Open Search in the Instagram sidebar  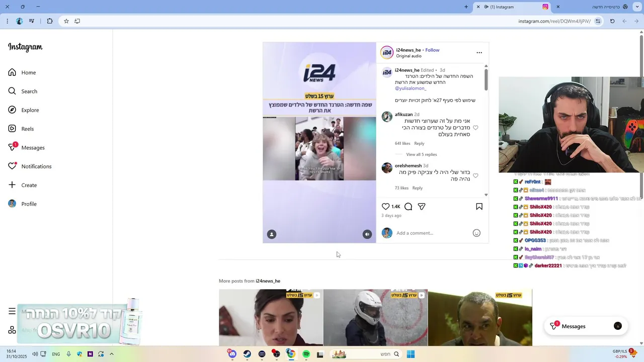click(x=23, y=91)
